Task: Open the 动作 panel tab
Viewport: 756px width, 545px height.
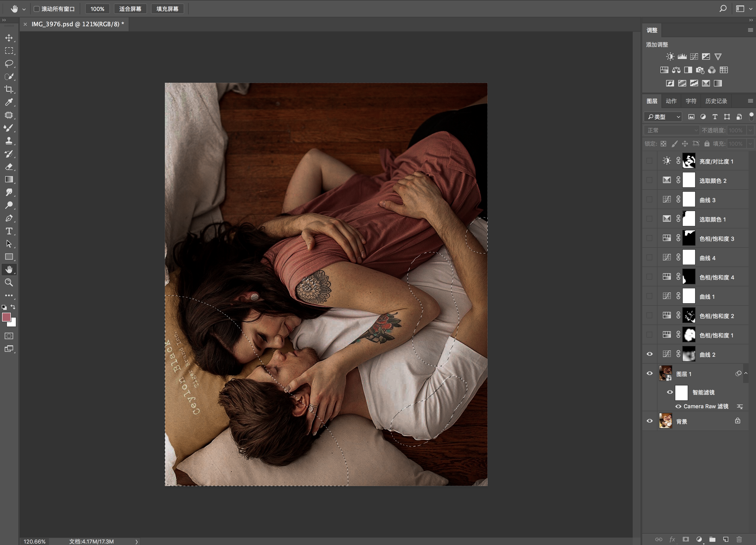Action: [x=671, y=101]
